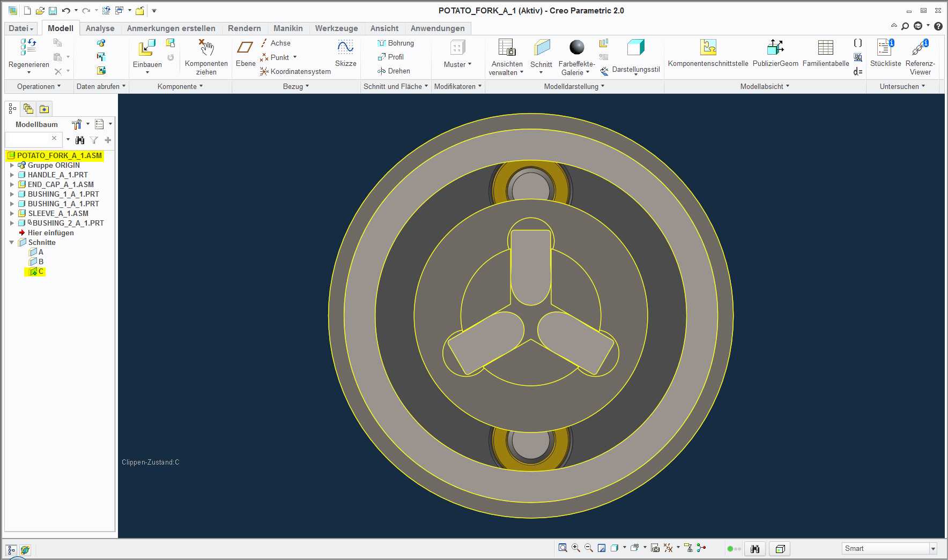Viewport: 948px width, 560px height.
Task: Switch to the Anmerkungen erstellen tab
Action: 171,28
